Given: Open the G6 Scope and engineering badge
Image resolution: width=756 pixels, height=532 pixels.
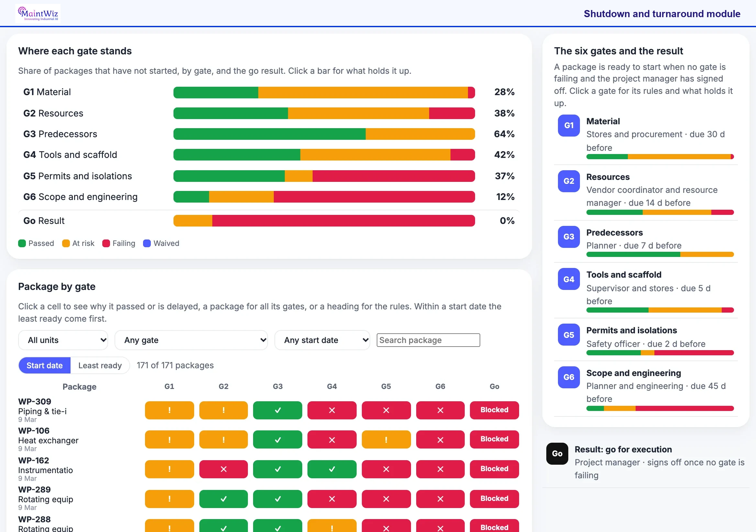Looking at the screenshot, I should [569, 377].
